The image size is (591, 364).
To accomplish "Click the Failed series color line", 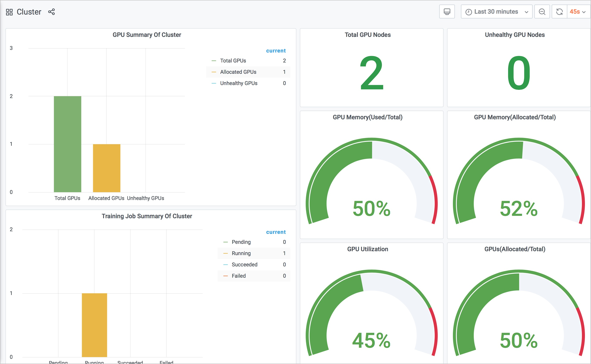I will pyautogui.click(x=226, y=276).
